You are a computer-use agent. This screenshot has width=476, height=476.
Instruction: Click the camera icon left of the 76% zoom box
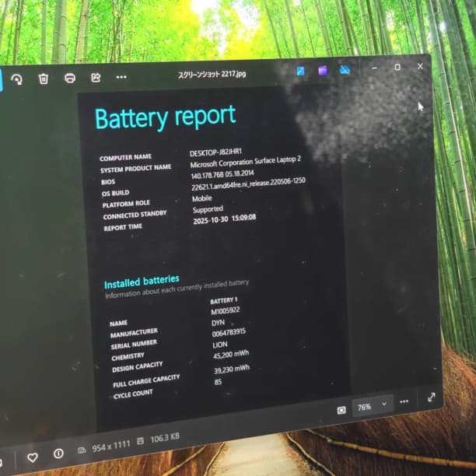[341, 410]
